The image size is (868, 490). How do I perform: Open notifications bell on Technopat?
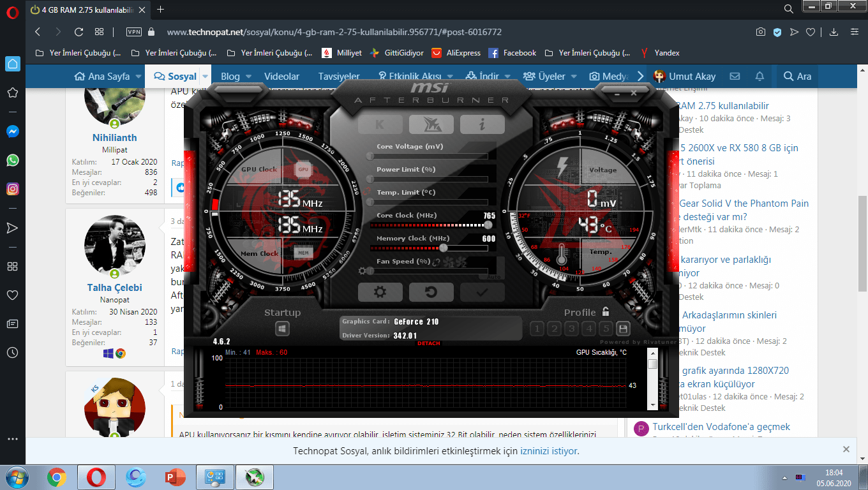pos(759,77)
